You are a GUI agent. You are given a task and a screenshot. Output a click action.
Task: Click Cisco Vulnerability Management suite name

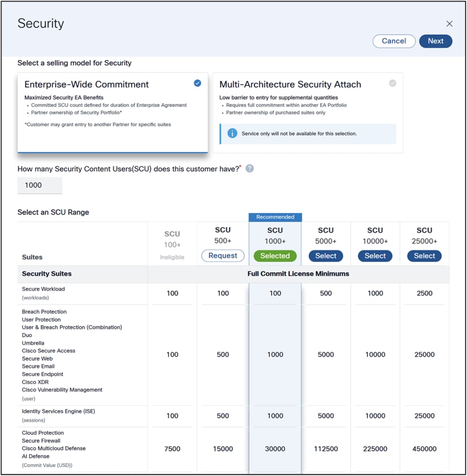[x=62, y=390]
